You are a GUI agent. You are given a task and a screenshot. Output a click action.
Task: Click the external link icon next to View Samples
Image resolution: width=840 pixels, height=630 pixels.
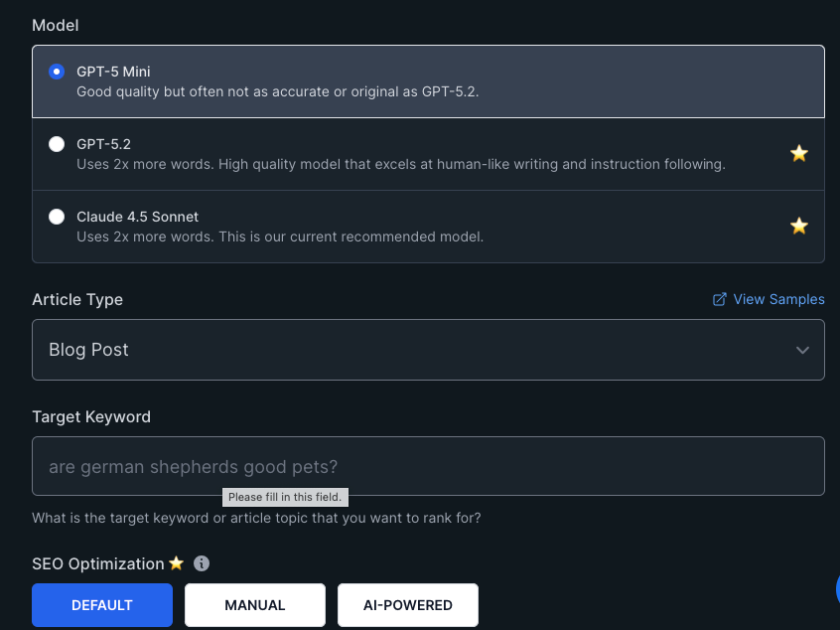click(720, 299)
